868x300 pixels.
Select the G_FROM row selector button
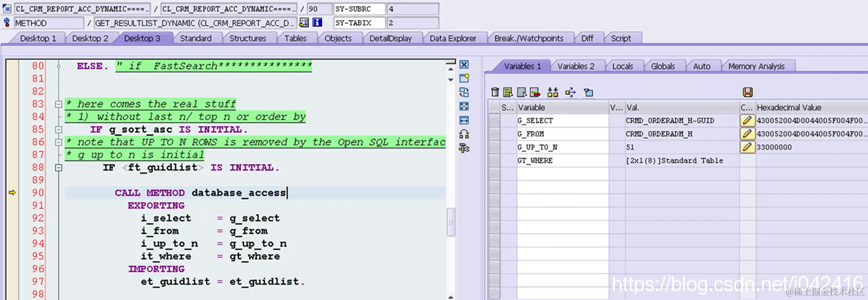(495, 134)
